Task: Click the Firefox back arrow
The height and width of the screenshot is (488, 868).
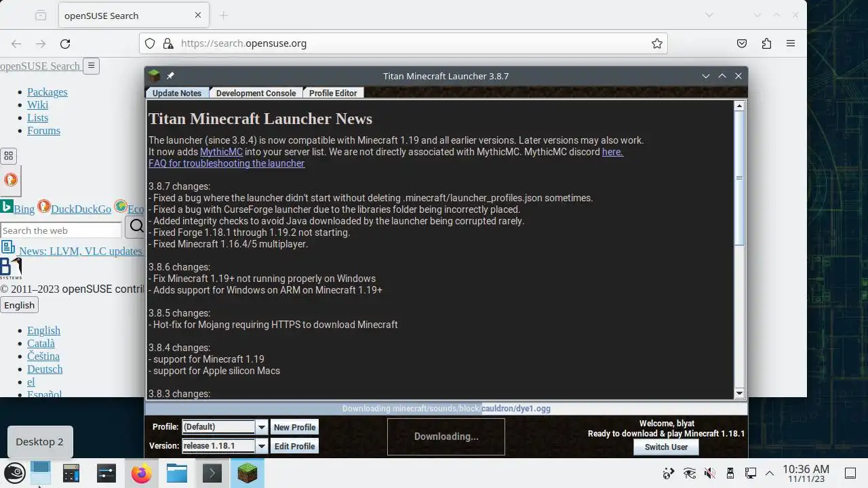Action: pyautogui.click(x=16, y=43)
